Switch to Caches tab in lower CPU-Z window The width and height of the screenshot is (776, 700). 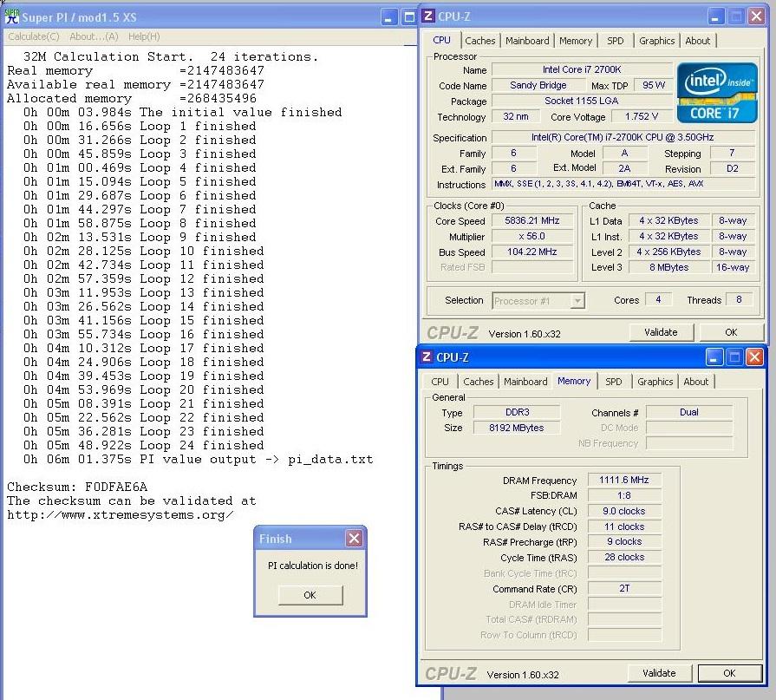click(478, 382)
